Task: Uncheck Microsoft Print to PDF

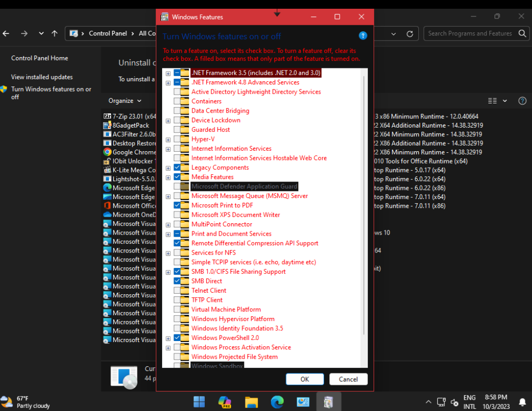Action: coord(177,205)
